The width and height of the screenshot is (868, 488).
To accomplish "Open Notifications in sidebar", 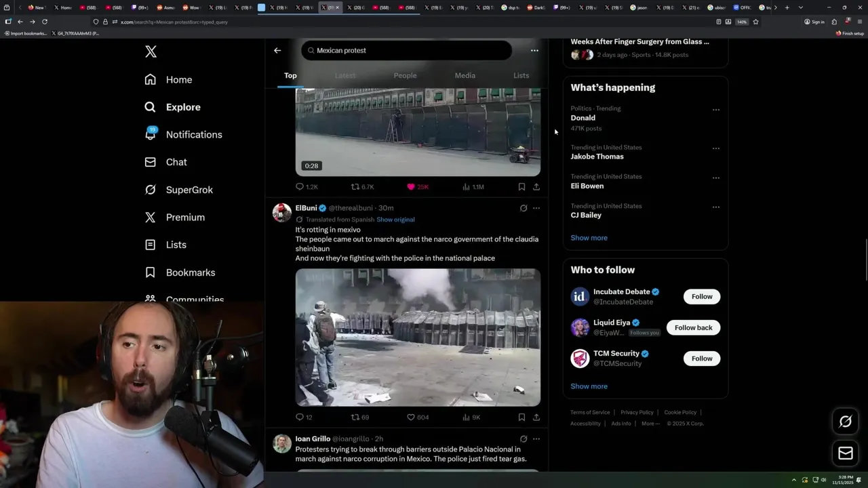I will point(183,134).
